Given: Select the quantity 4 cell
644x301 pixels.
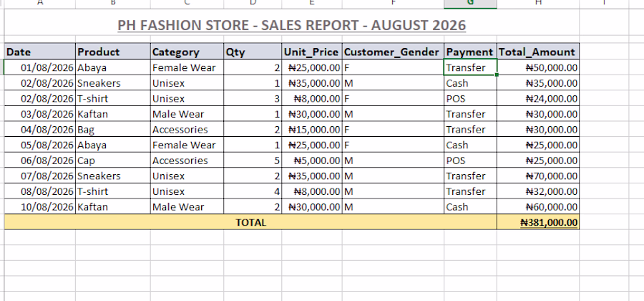Looking at the screenshot, I should [x=253, y=191].
